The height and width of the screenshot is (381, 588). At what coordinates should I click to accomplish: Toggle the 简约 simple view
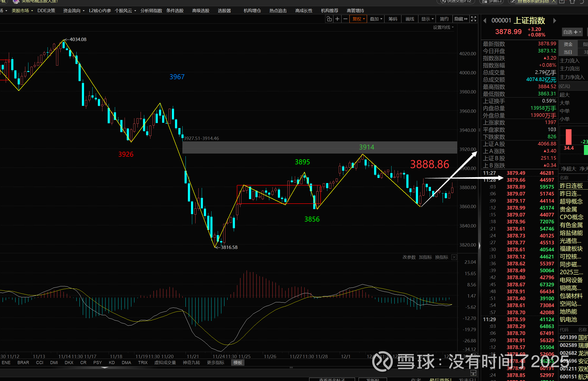tap(444, 19)
